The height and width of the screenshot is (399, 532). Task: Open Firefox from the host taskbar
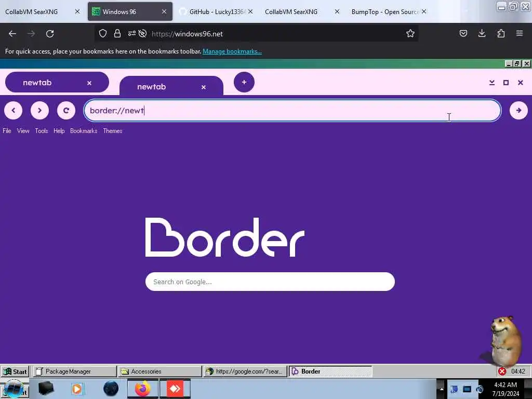click(143, 389)
